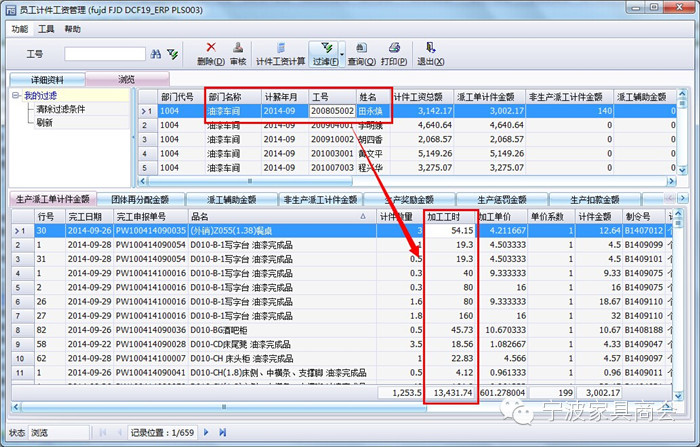Select 清除过滤条件 in the tree
700x447 pixels.
61,109
